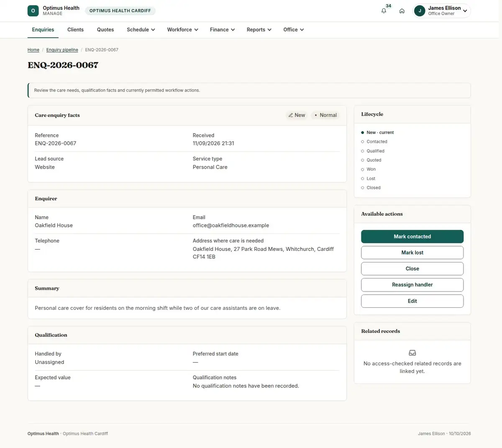The image size is (502, 448).
Task: Mark the enquiry as contacted
Action: (412, 237)
